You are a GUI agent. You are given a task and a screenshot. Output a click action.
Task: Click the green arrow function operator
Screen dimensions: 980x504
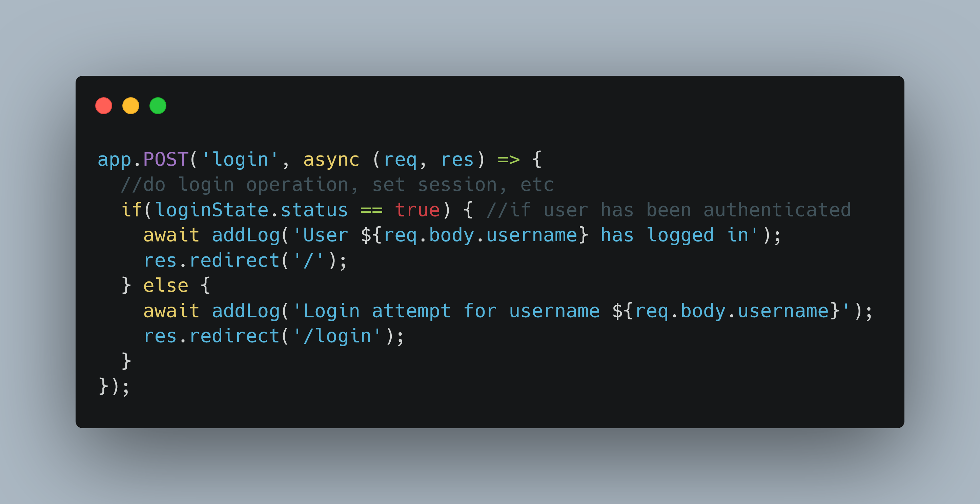click(x=509, y=160)
